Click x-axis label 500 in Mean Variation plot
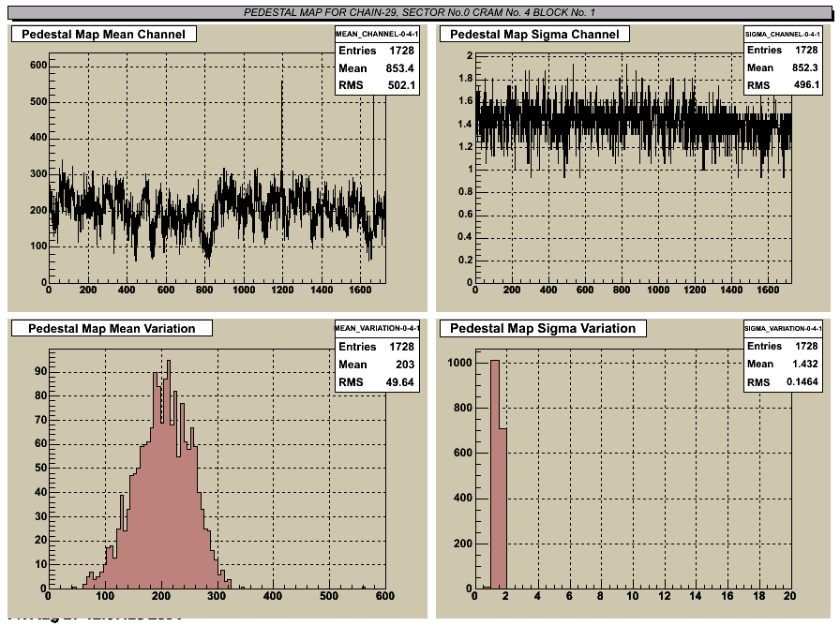 [x=329, y=595]
